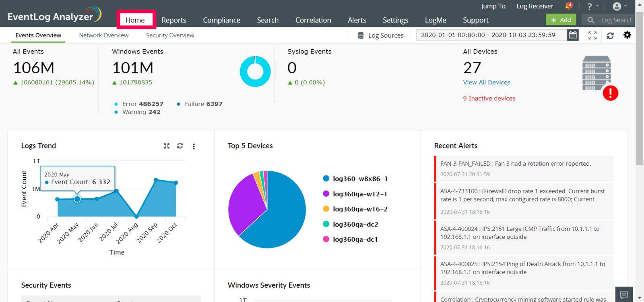Click the date range input field
The image size is (644, 302).
pos(491,35)
